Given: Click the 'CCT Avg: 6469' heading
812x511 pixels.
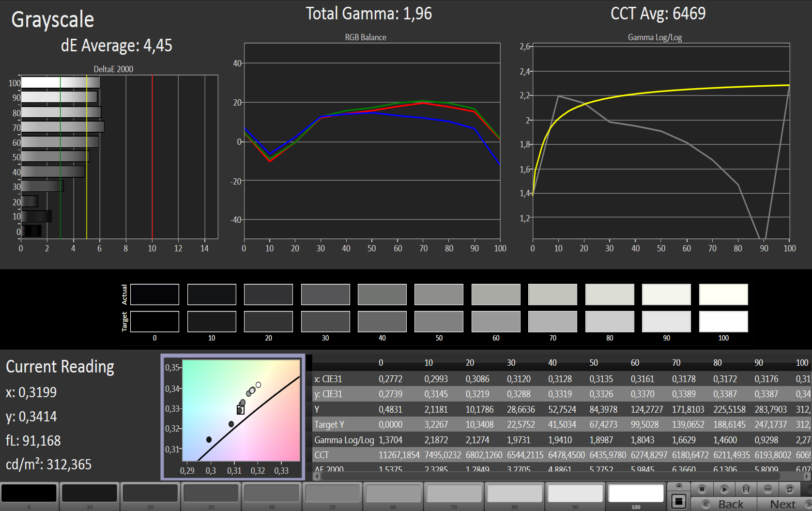Looking at the screenshot, I should [658, 14].
